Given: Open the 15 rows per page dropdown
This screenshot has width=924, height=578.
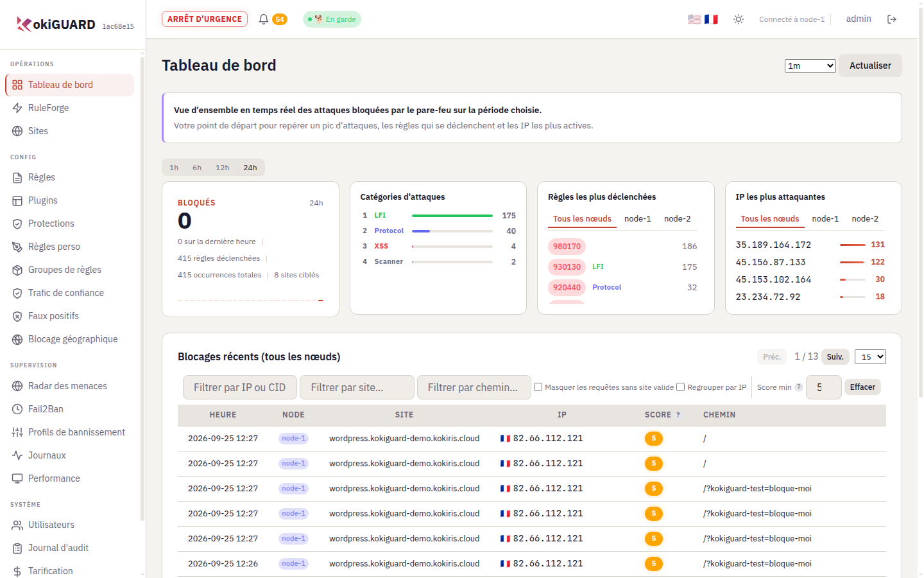Looking at the screenshot, I should 870,356.
